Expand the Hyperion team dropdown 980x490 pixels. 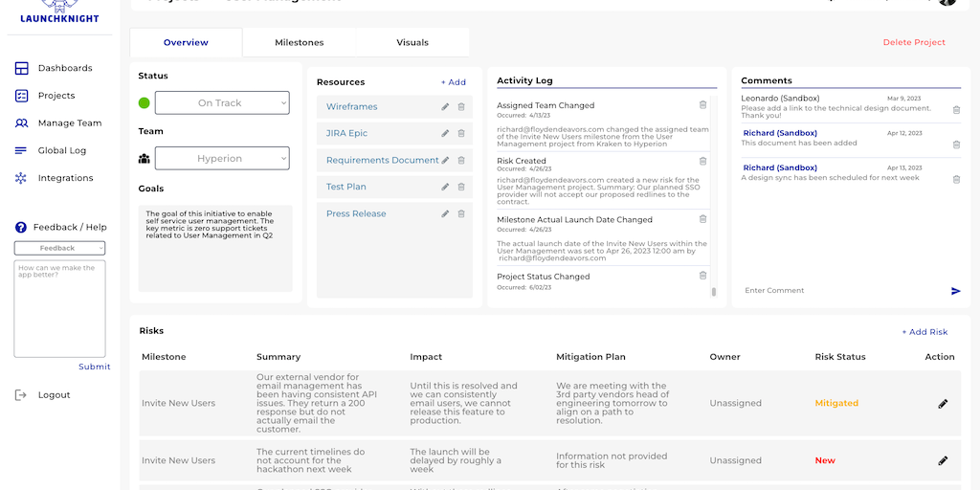point(221,159)
